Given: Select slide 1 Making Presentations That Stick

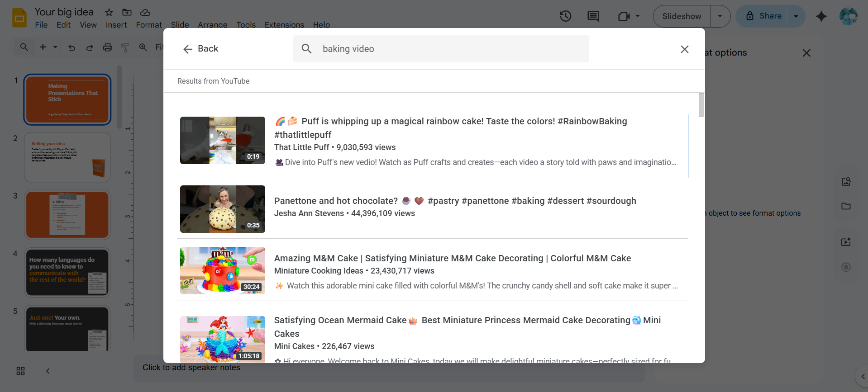Looking at the screenshot, I should pos(67,99).
